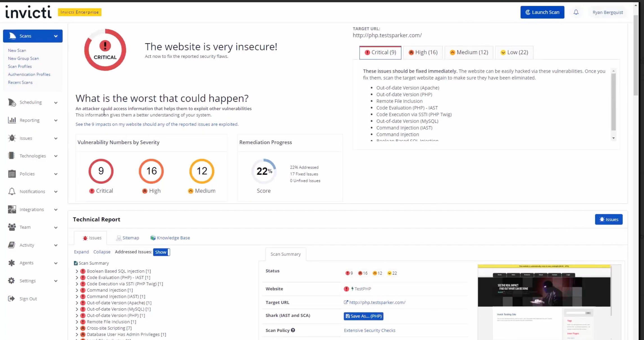The image size is (644, 340).
Task: Expand Out-of-date Version (Apache) tree node
Action: tap(77, 303)
